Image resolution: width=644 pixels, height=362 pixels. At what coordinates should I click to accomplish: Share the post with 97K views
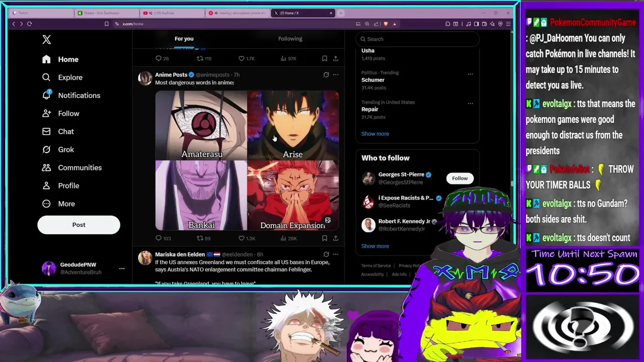click(x=336, y=59)
